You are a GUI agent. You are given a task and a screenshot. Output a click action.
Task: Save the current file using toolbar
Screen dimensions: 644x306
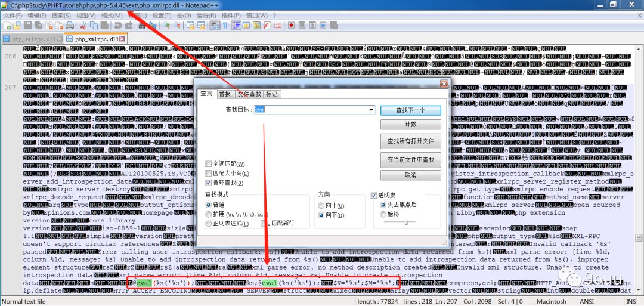coord(27,26)
